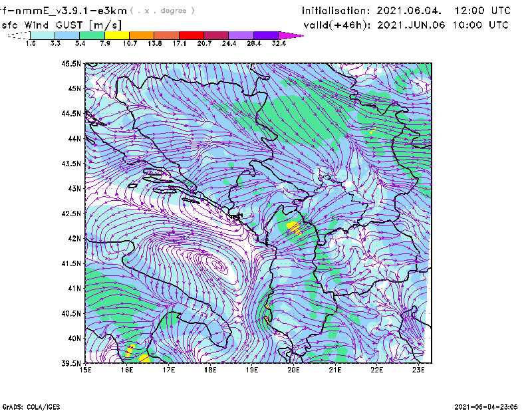This screenshot has width=532, height=411.
Task: Click the '19E' longitude label
Action: tap(252, 370)
